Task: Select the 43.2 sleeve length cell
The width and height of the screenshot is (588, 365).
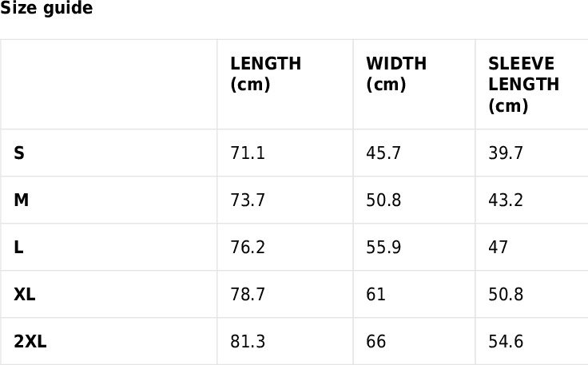Action: coord(506,200)
